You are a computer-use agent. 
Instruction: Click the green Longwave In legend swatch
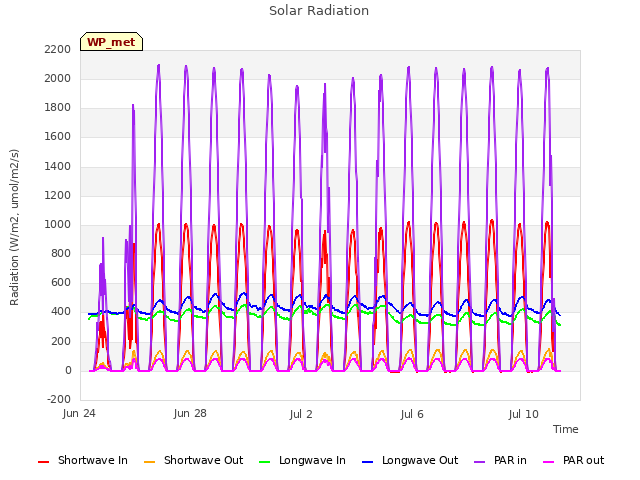(x=264, y=462)
